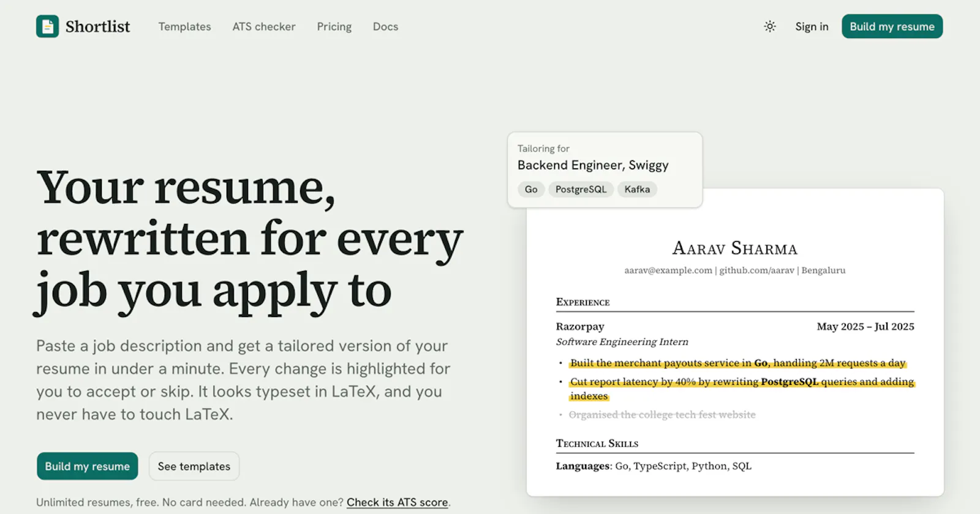This screenshot has width=980, height=514.
Task: Toggle the light/dark theme sun icon
Action: pyautogui.click(x=770, y=26)
